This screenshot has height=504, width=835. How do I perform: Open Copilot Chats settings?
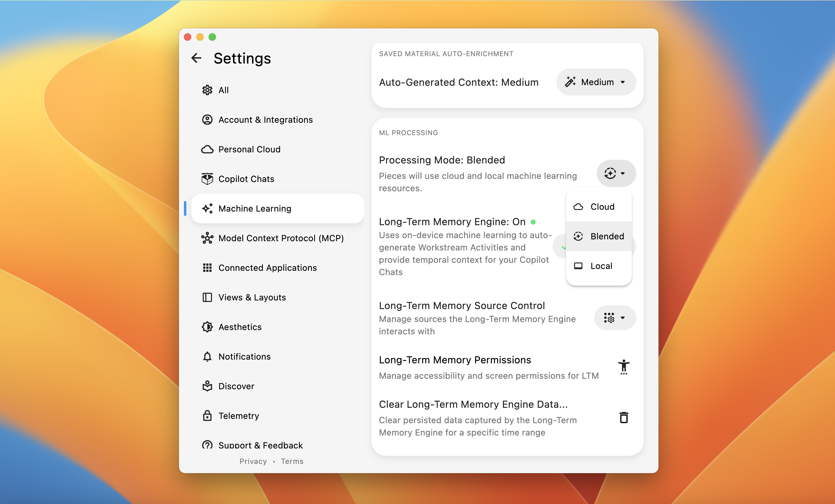277,179
